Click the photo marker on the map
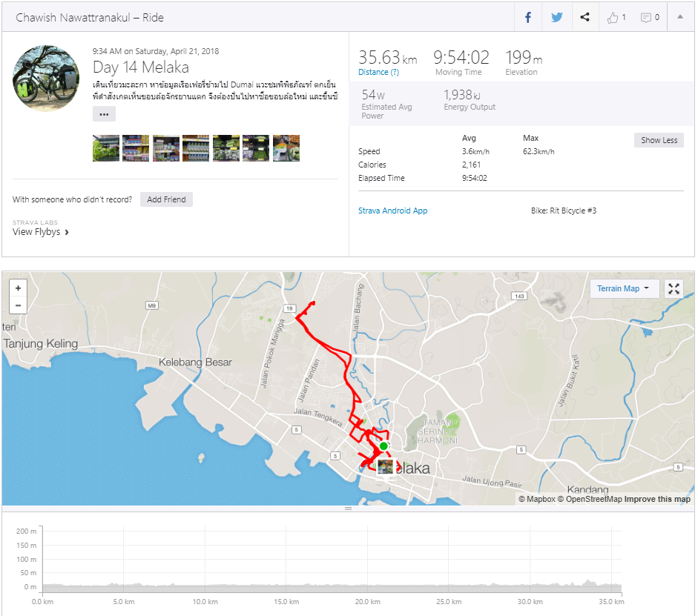 point(386,468)
